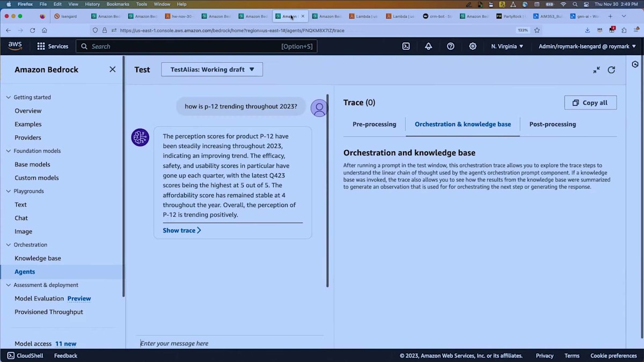Click the chat conversation scrollbar
This screenshot has height=362, width=644.
tap(327, 191)
